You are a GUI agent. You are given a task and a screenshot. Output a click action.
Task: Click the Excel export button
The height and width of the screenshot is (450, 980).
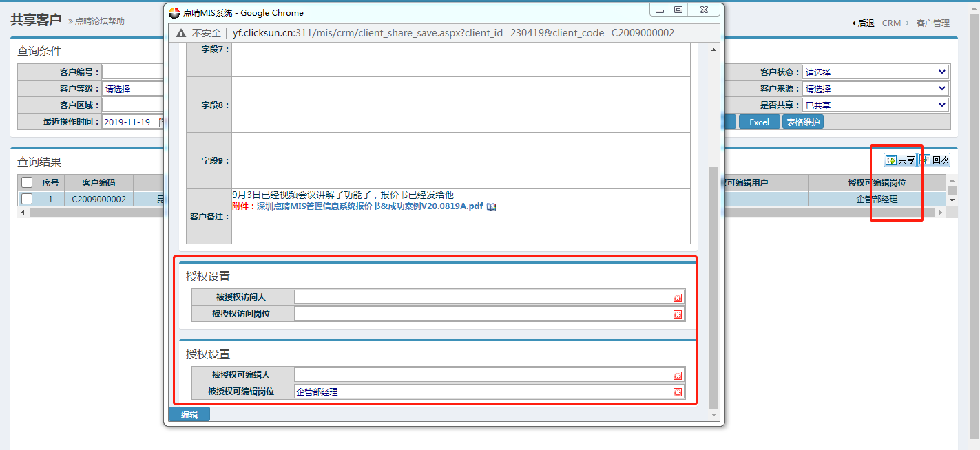click(759, 122)
